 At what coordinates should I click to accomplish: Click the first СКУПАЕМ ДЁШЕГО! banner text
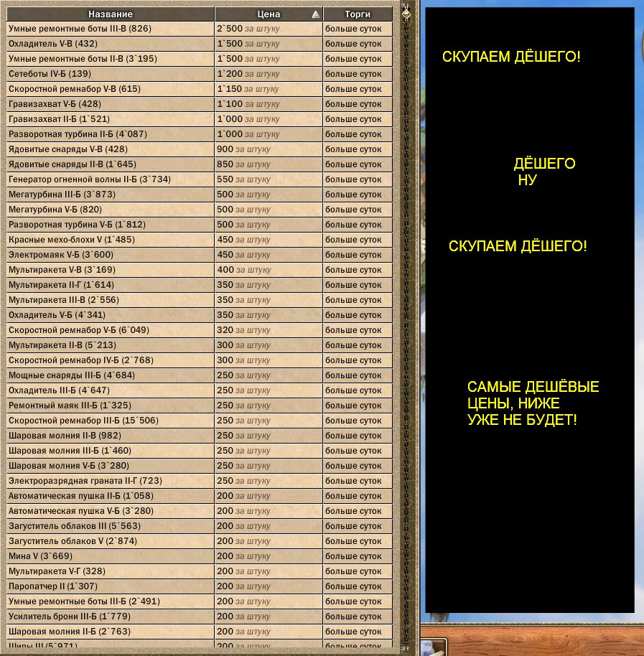(511, 57)
